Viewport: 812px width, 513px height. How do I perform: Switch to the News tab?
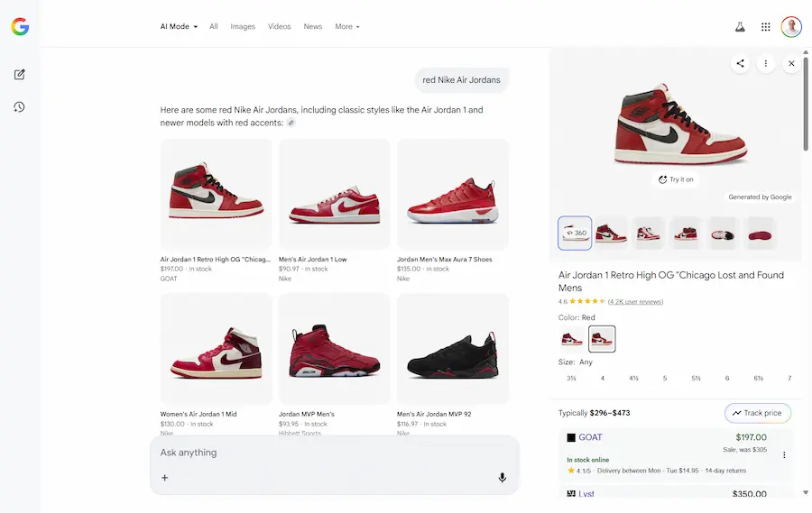click(313, 27)
